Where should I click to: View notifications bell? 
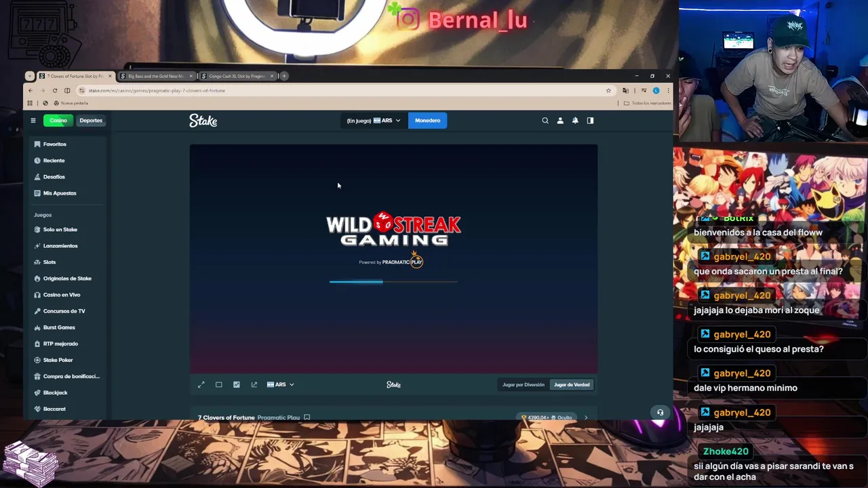click(575, 121)
